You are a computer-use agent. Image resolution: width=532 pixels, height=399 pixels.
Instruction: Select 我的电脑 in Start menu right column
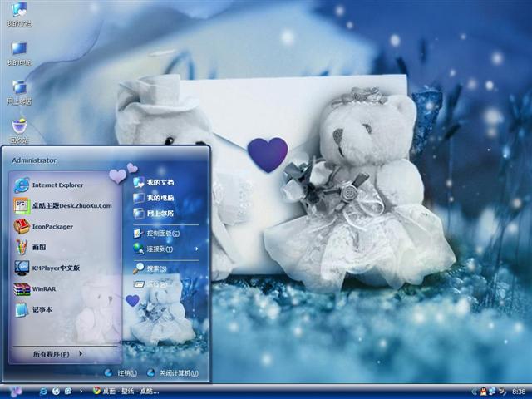pos(153,198)
